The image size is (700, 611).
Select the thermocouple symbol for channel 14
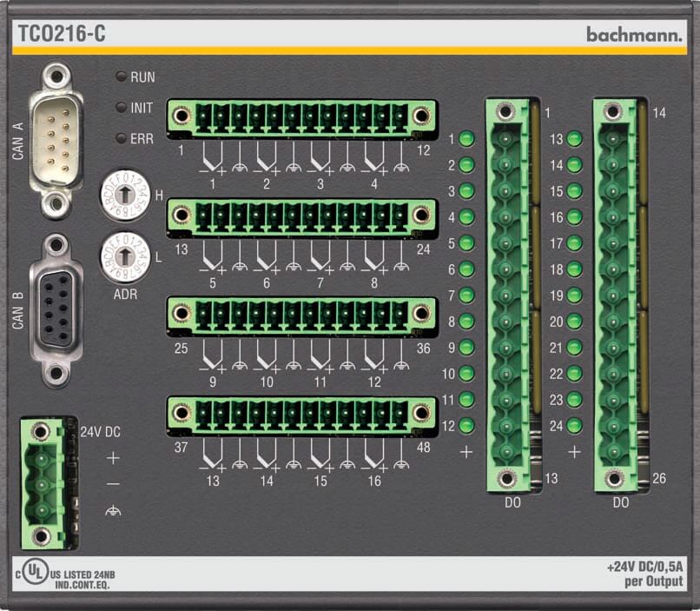267,455
